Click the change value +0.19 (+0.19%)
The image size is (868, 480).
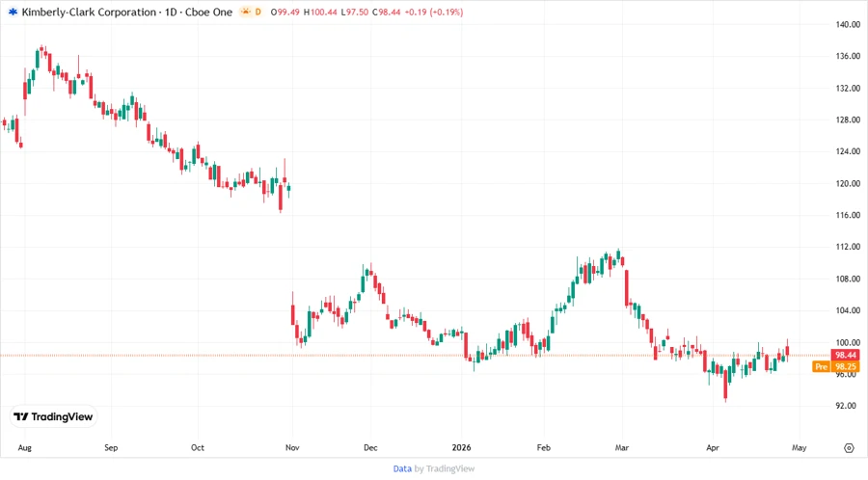pyautogui.click(x=434, y=12)
